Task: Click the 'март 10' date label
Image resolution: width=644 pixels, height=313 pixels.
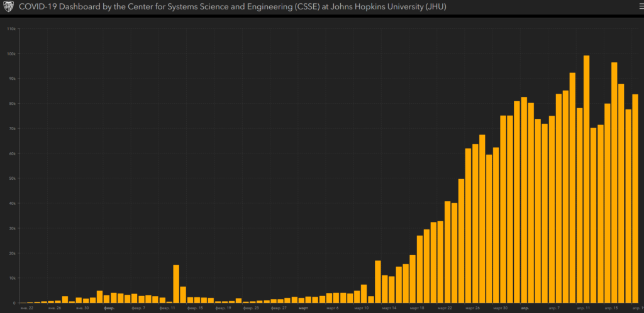Action: [362, 308]
